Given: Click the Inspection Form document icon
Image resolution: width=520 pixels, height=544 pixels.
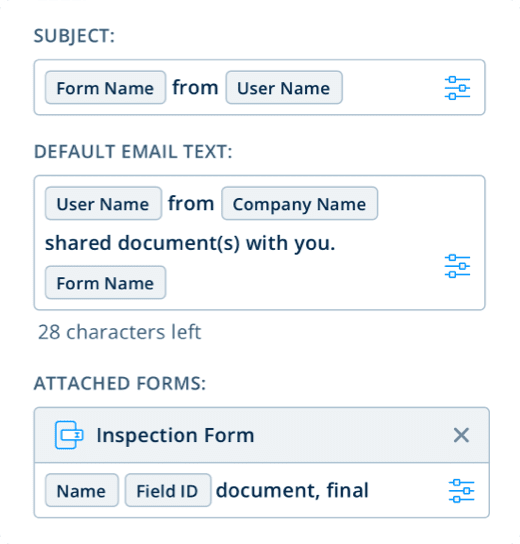Looking at the screenshot, I should tap(69, 435).
